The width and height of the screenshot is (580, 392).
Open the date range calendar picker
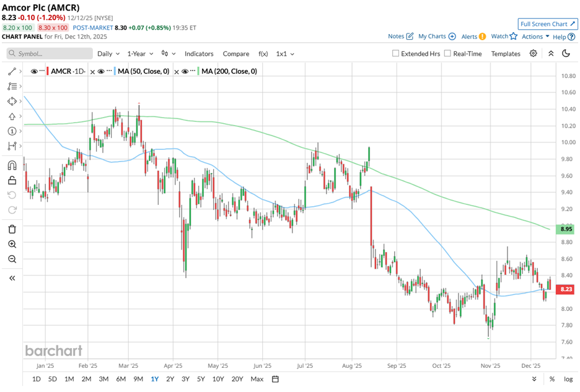tap(275, 379)
